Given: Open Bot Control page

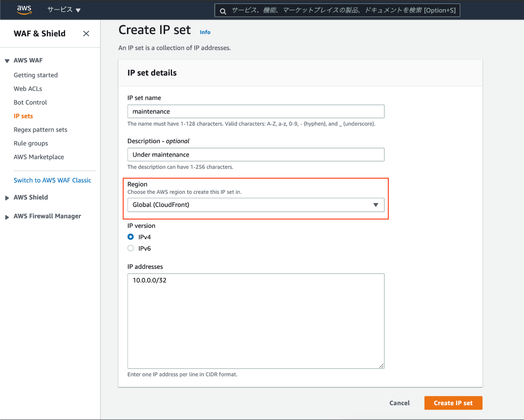Looking at the screenshot, I should [30, 102].
